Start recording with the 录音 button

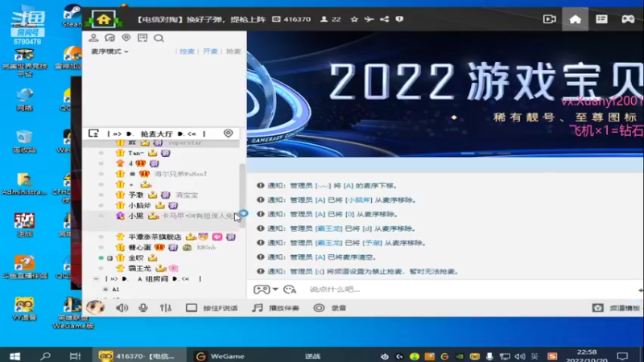(330, 308)
